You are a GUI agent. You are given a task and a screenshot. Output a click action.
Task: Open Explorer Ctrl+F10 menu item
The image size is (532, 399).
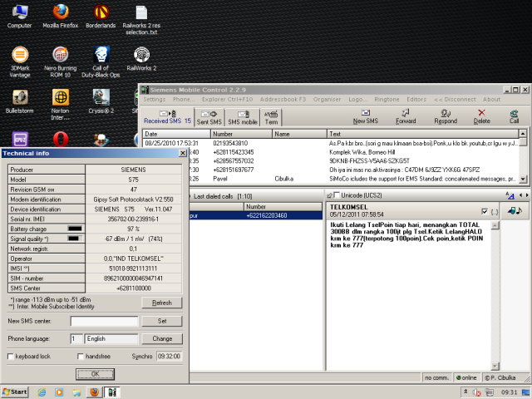pos(227,100)
